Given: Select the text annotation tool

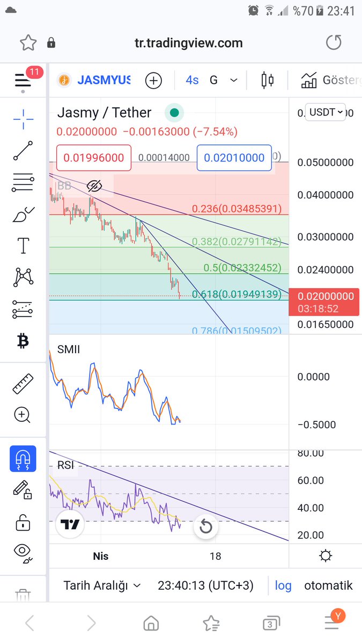Looking at the screenshot, I should tap(23, 246).
